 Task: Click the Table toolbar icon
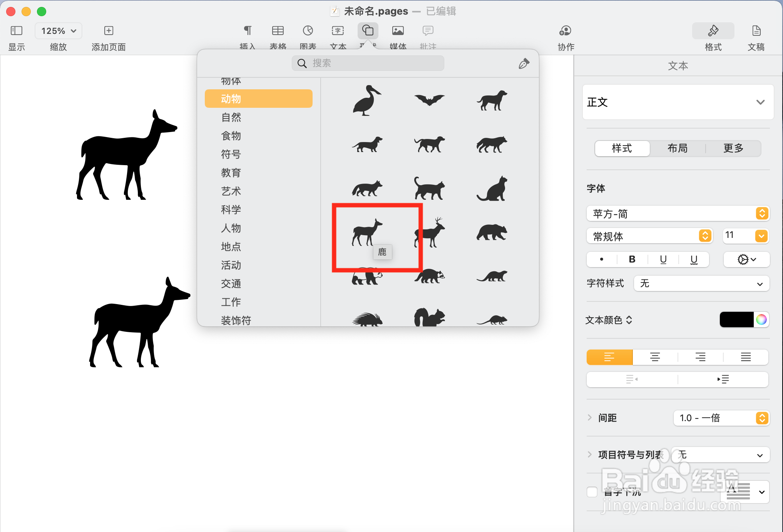point(278,31)
